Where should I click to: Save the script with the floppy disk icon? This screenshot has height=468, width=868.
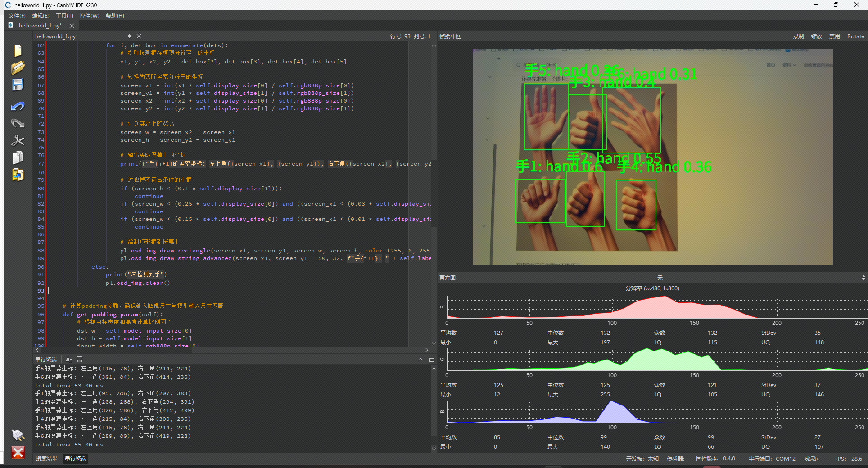[x=18, y=85]
